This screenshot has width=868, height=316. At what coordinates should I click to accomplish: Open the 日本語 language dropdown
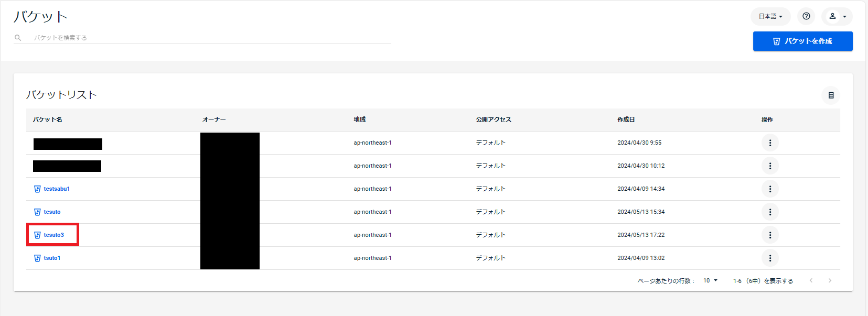tap(770, 16)
